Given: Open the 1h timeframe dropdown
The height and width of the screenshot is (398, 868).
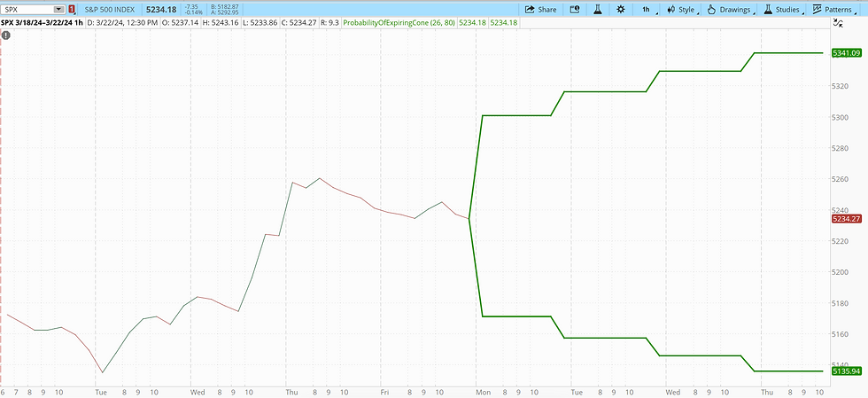Looking at the screenshot, I should point(648,10).
